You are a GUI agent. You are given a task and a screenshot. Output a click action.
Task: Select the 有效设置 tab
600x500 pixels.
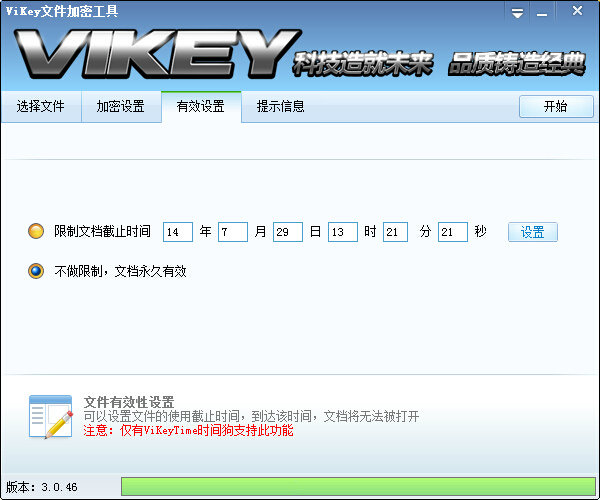click(201, 106)
